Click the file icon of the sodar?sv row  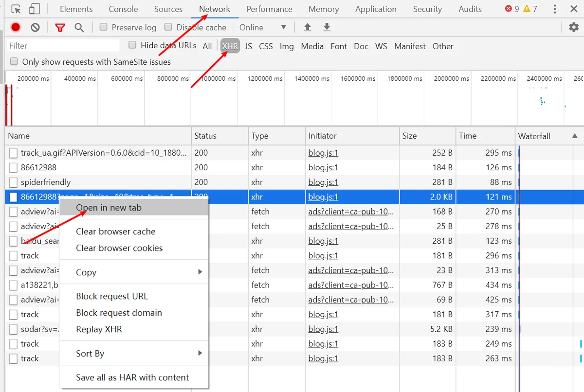(13, 329)
